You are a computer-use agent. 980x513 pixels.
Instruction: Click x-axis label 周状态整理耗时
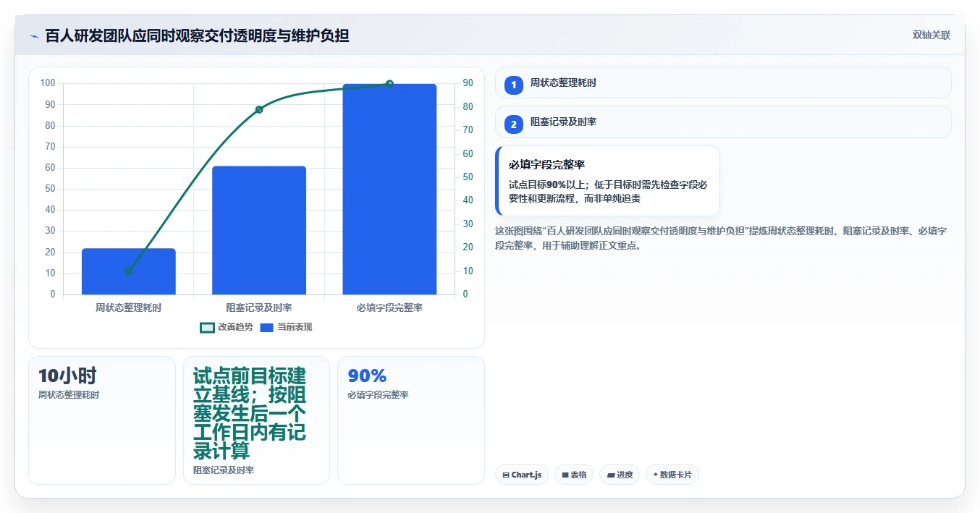point(129,308)
